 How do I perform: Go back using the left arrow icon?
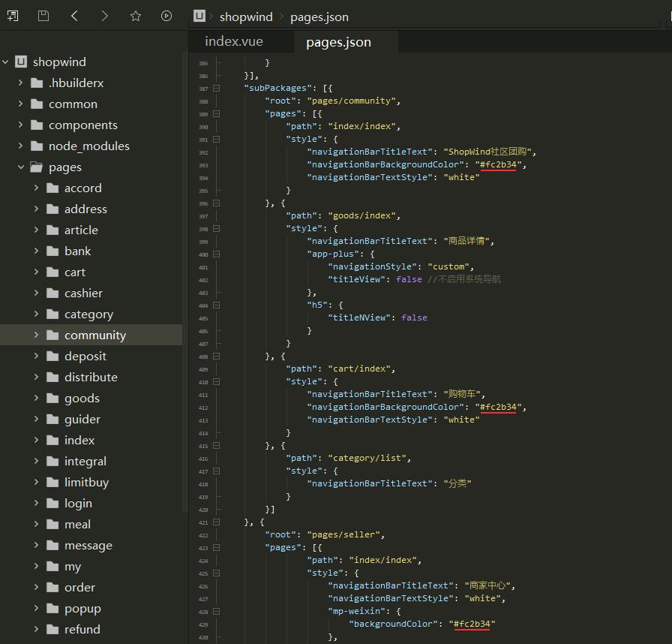[x=74, y=16]
